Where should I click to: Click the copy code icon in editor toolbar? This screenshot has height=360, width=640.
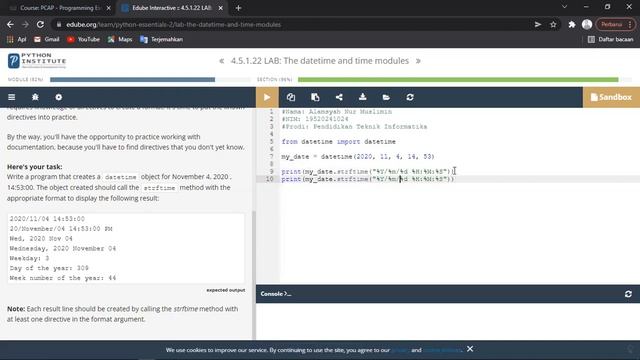tap(291, 97)
